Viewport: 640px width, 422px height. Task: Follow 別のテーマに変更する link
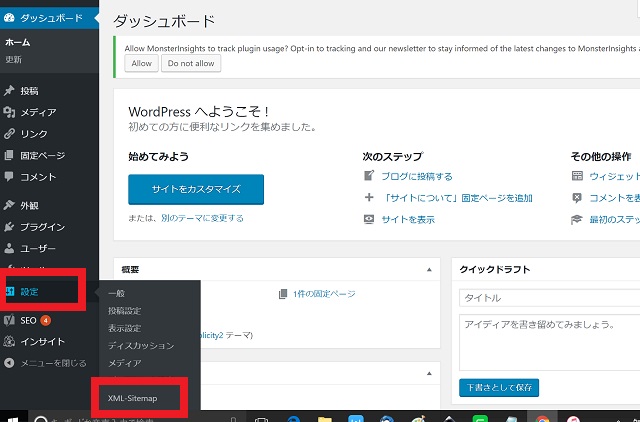pos(202,218)
